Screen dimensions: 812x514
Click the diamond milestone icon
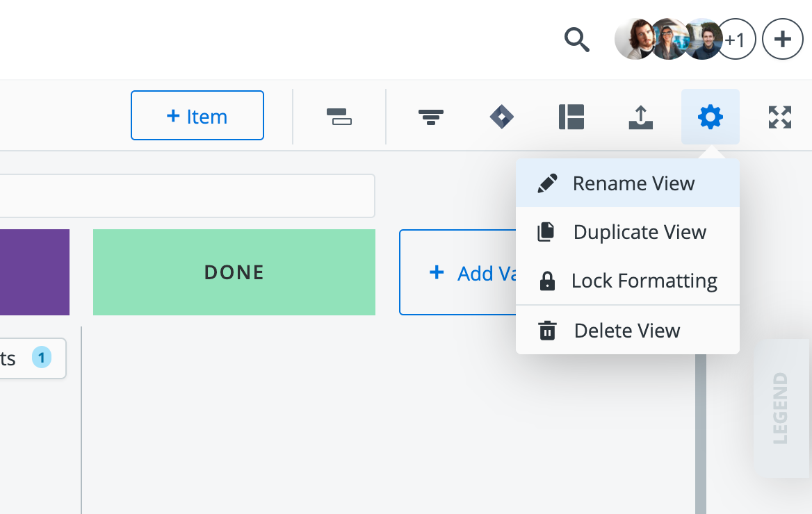502,117
